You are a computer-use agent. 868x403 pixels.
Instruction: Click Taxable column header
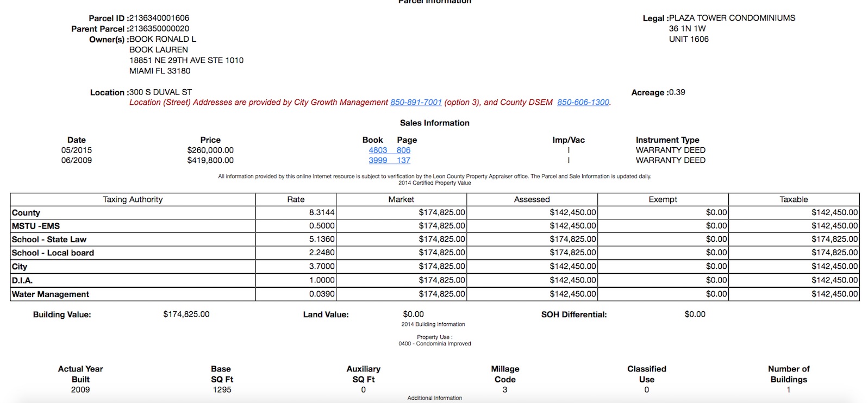click(794, 199)
